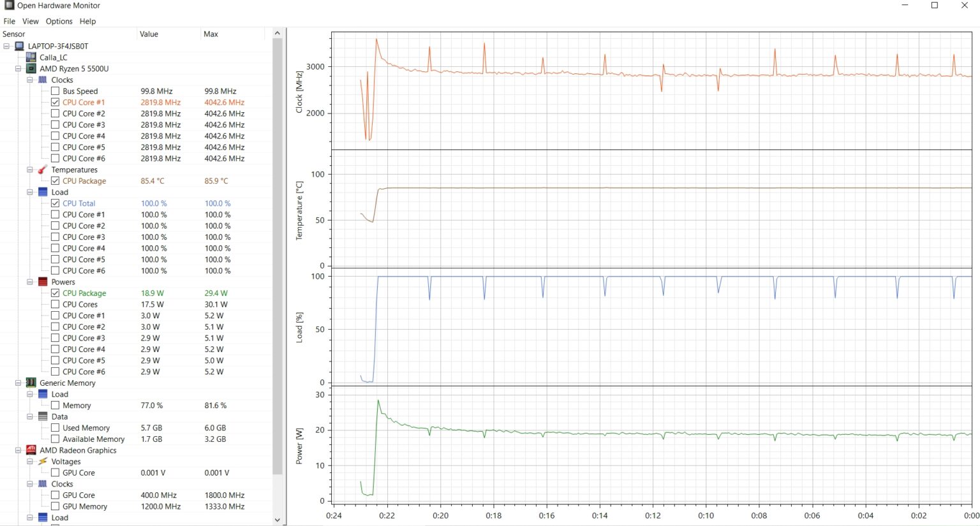Click the sensor list vertical scrollbar thumb
The image size is (980, 526).
pyautogui.click(x=277, y=255)
